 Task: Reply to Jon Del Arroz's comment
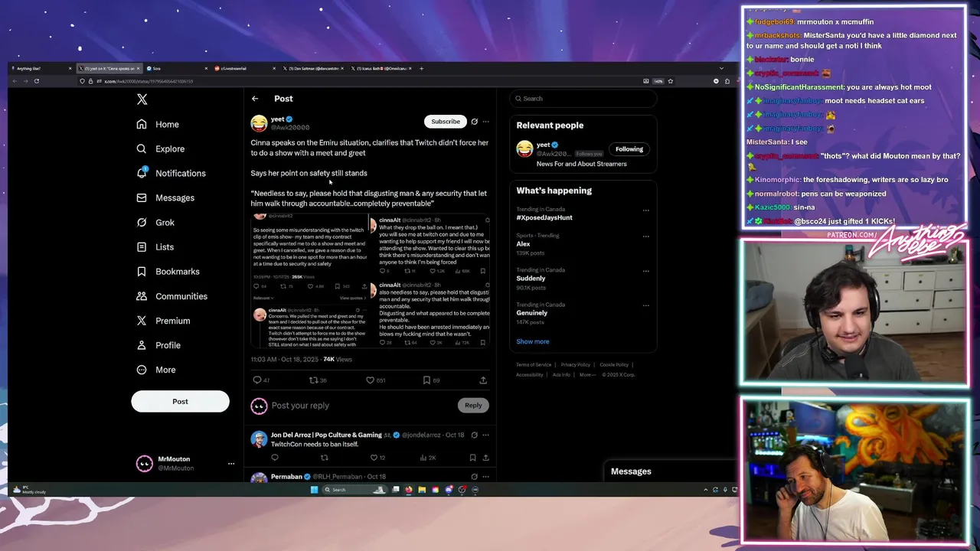click(x=275, y=458)
